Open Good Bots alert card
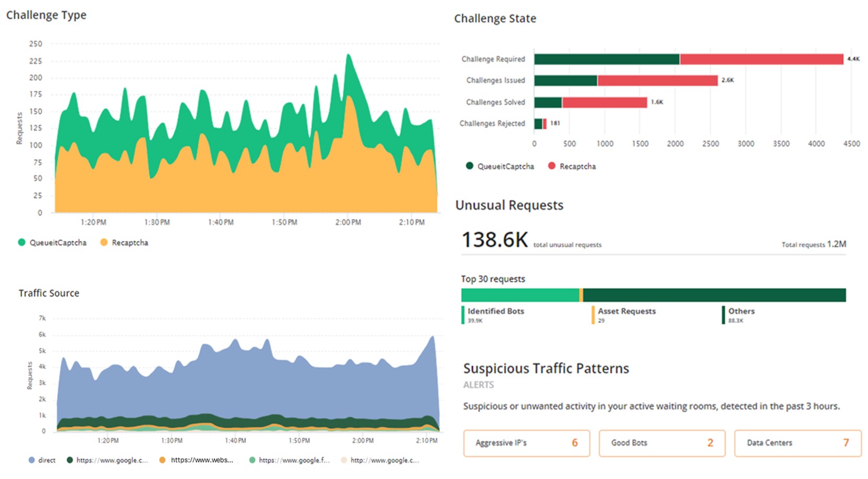The image size is (868, 479). point(662,443)
